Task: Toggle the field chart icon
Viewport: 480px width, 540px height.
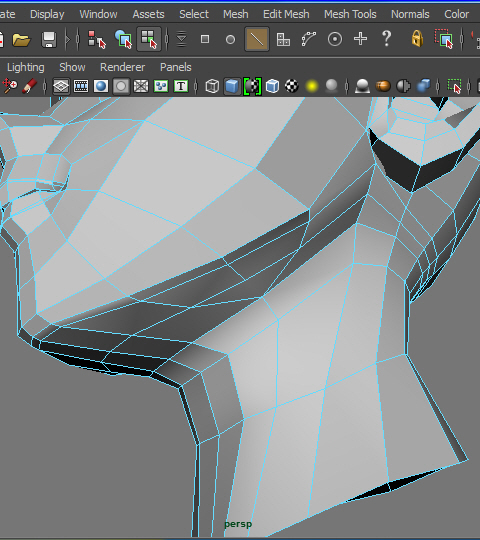Action: click(141, 86)
